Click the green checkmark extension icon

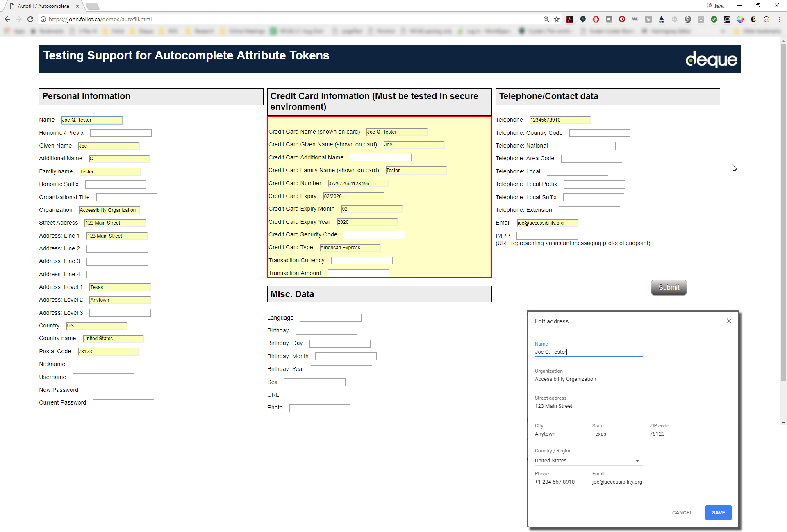tap(714, 19)
